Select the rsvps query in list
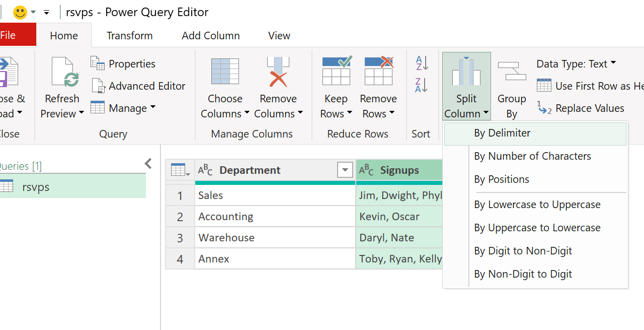This screenshot has height=330, width=644. click(36, 187)
